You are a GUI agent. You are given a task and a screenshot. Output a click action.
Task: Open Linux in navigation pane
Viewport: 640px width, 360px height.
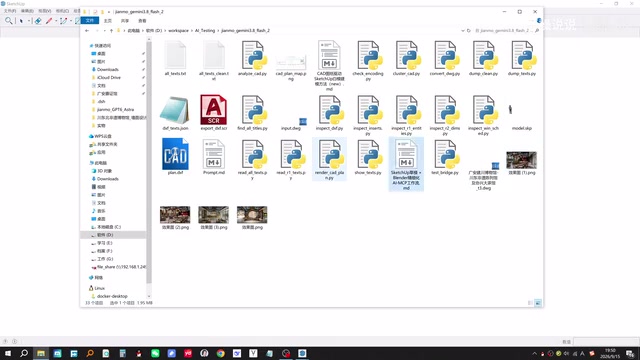pyautogui.click(x=100, y=288)
